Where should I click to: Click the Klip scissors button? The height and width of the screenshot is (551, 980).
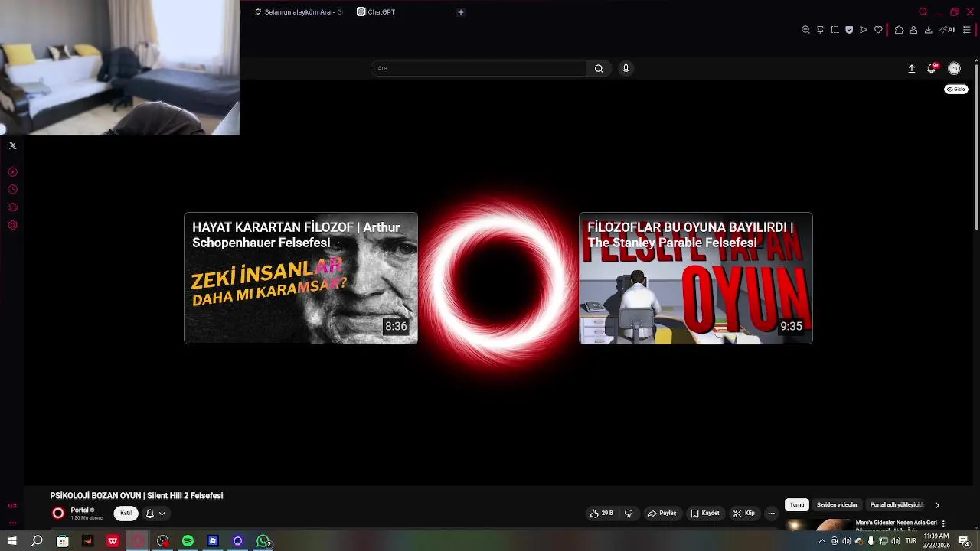pos(743,514)
